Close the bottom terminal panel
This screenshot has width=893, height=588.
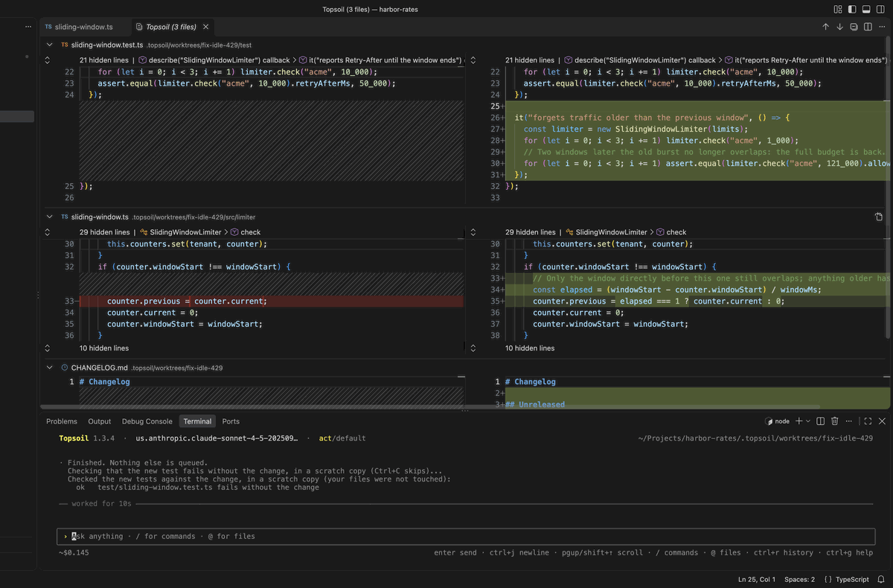click(882, 421)
